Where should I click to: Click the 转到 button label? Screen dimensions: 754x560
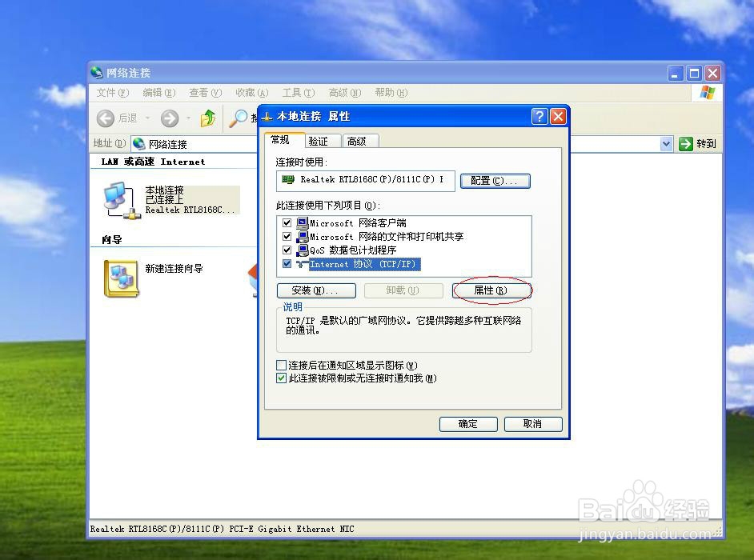(x=707, y=144)
